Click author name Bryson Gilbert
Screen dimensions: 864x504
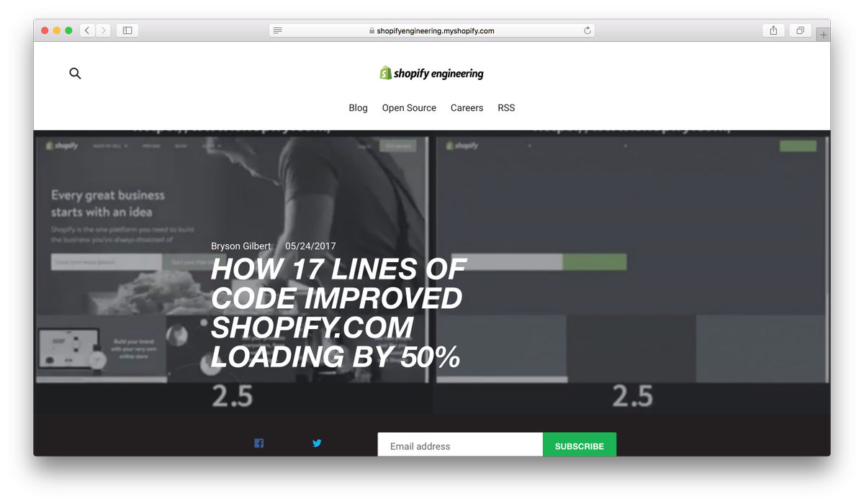click(241, 246)
